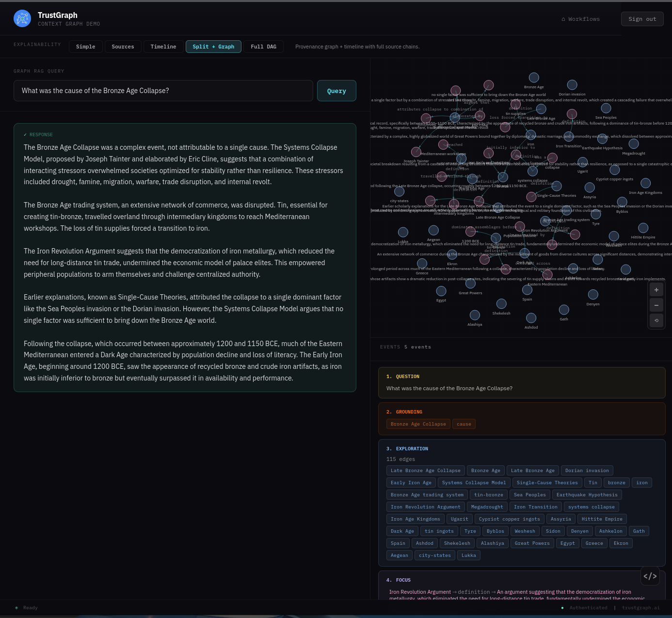672x618 pixels.
Task: Click the Gath node in graph
Action: tap(564, 310)
